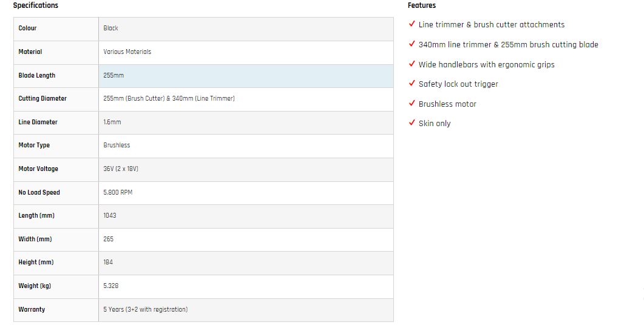Select the Specifications heading
The width and height of the screenshot is (644, 325).
(x=36, y=5)
